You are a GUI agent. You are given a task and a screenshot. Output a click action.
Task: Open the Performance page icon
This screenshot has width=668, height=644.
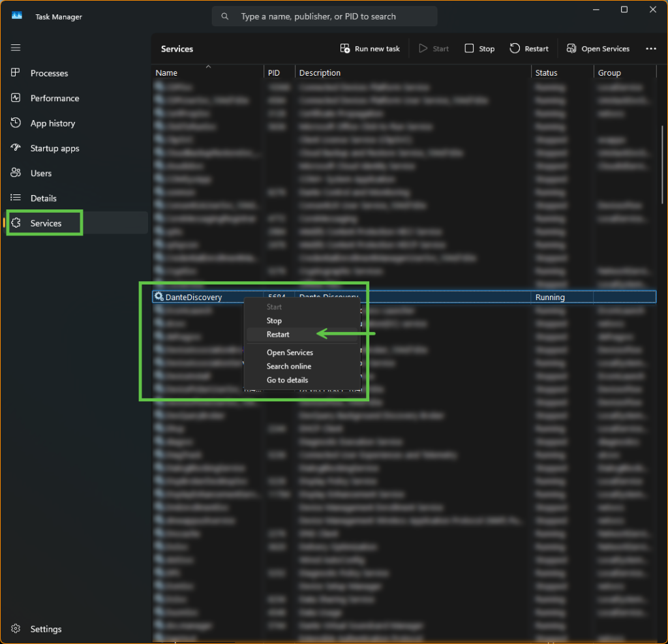(x=16, y=98)
